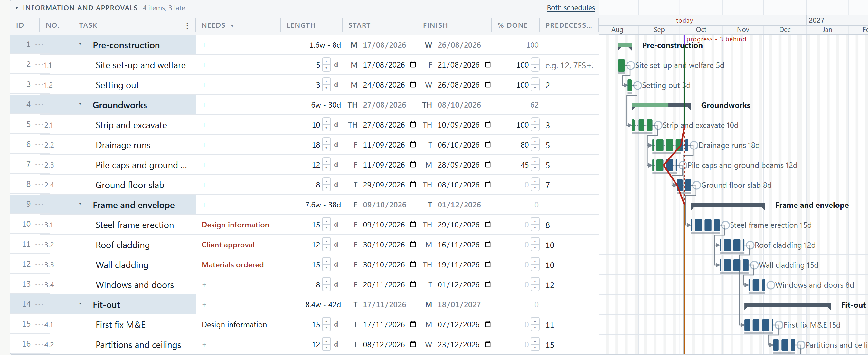This screenshot has height=355, width=868.
Task: Select the Ground floor slab Gantt bar
Action: click(684, 186)
